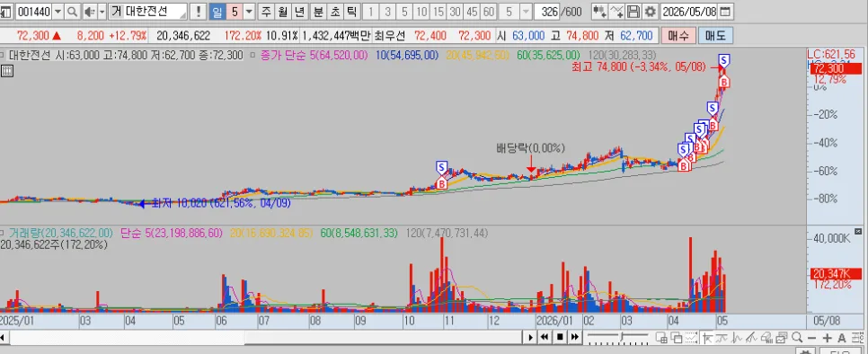Select the 3 interval button
This screenshot has width=868, height=354.
pos(387,11)
